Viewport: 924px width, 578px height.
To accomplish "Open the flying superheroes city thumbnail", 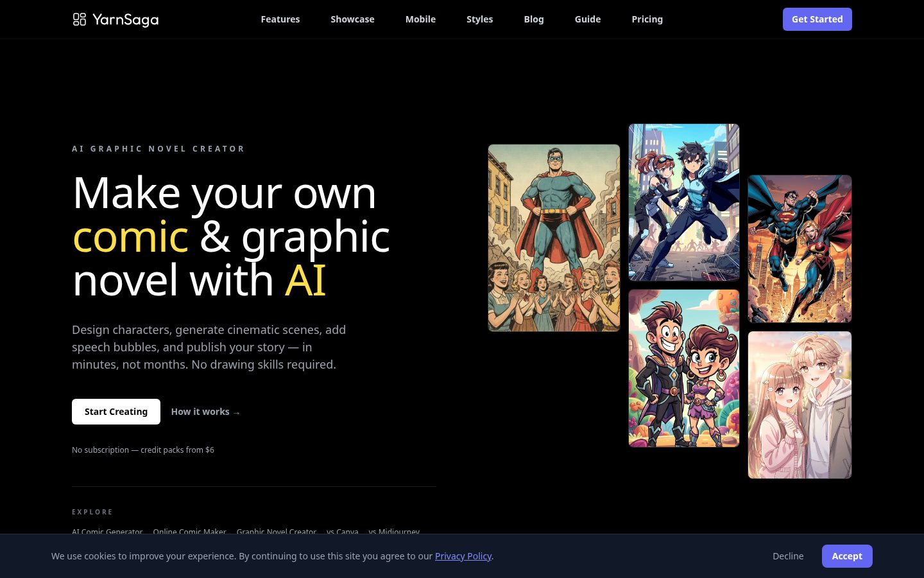I will tap(800, 249).
